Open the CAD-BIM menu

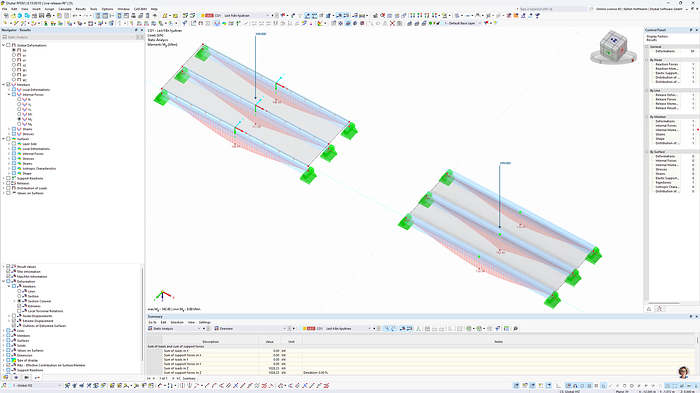tap(140, 9)
